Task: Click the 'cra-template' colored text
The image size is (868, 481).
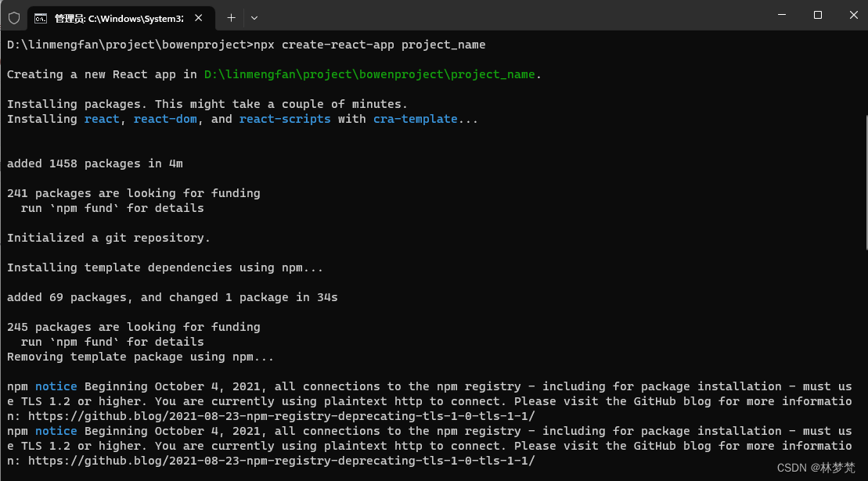Action: click(415, 118)
